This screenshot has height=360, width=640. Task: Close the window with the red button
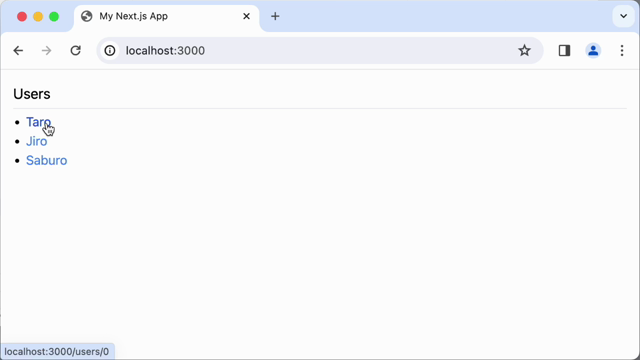pyautogui.click(x=22, y=16)
